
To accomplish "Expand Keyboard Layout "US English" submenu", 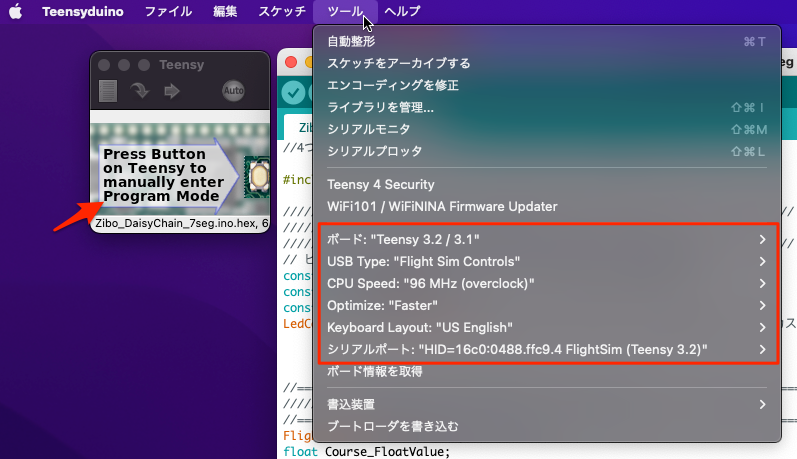I will (547, 327).
